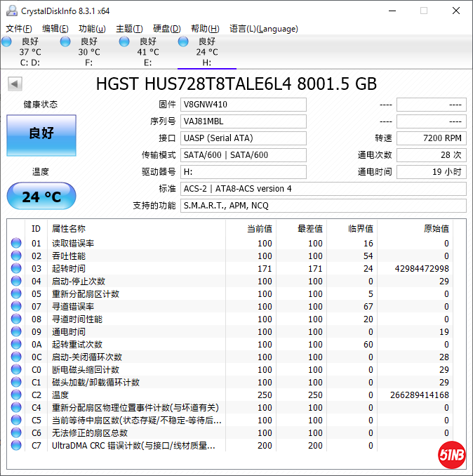This screenshot has width=473, height=476.
Task: Open the 文件(F) menu
Action: pyautogui.click(x=19, y=29)
